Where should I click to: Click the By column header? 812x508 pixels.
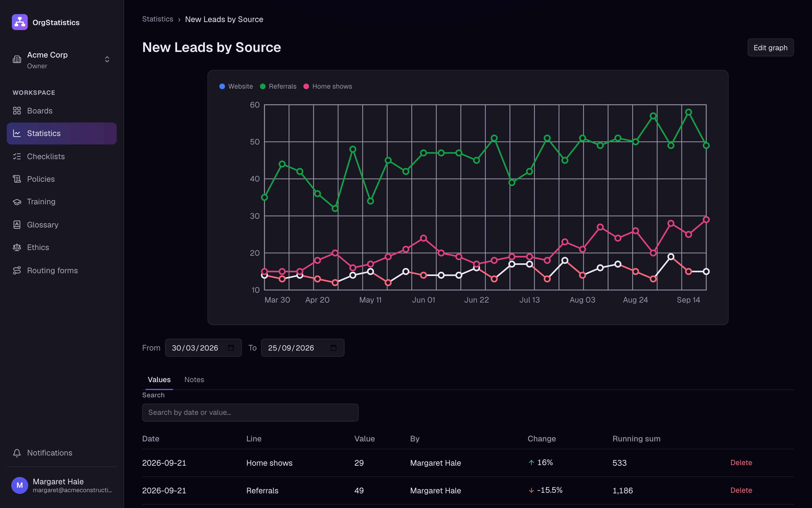coord(415,439)
